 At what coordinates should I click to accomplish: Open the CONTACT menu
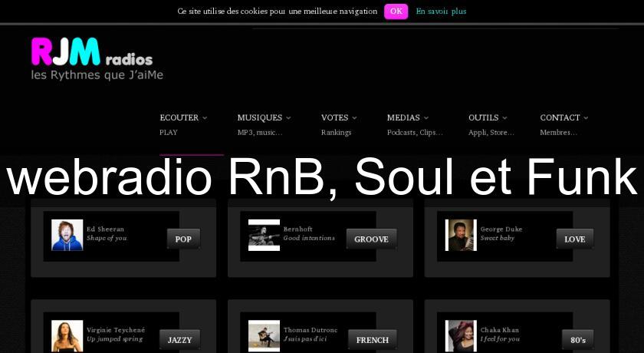[x=560, y=117]
